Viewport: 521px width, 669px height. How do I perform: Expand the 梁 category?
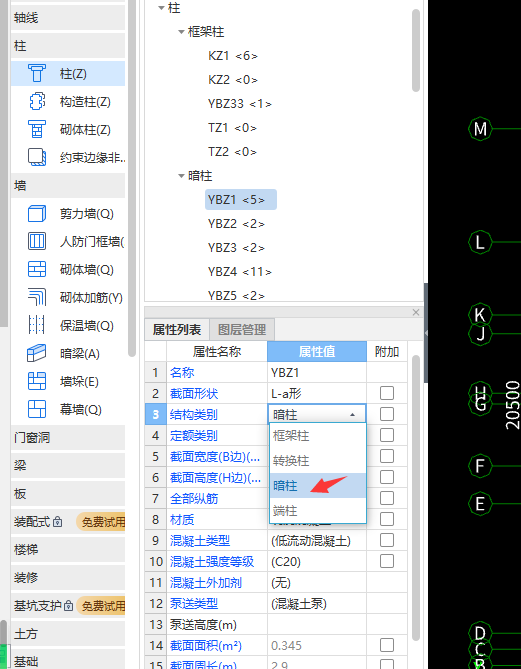pos(68,465)
